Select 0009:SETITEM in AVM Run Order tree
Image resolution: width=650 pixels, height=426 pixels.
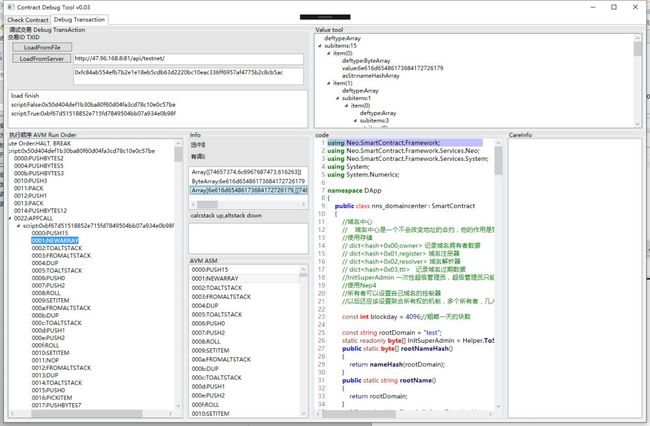(51, 300)
